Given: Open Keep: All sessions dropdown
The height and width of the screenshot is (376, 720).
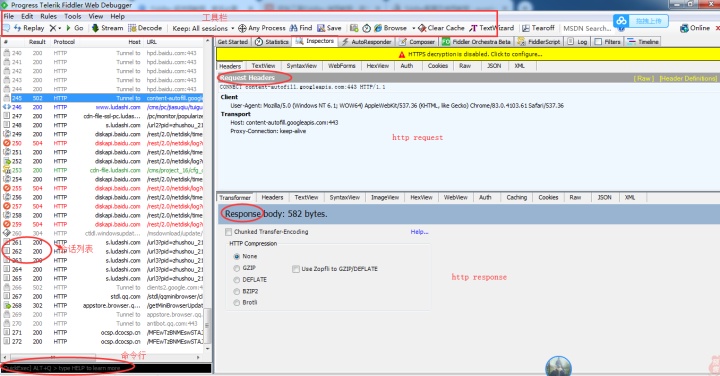Looking at the screenshot, I should coord(203,28).
